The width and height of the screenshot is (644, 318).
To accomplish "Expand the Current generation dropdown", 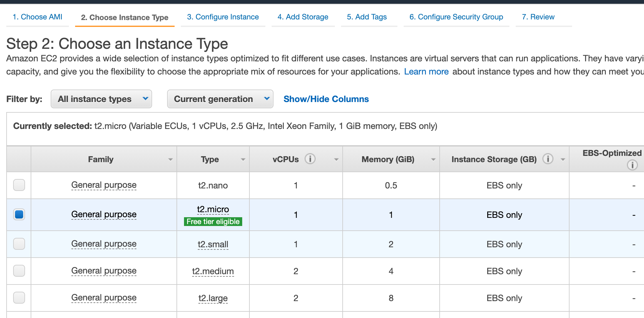I will click(x=220, y=99).
